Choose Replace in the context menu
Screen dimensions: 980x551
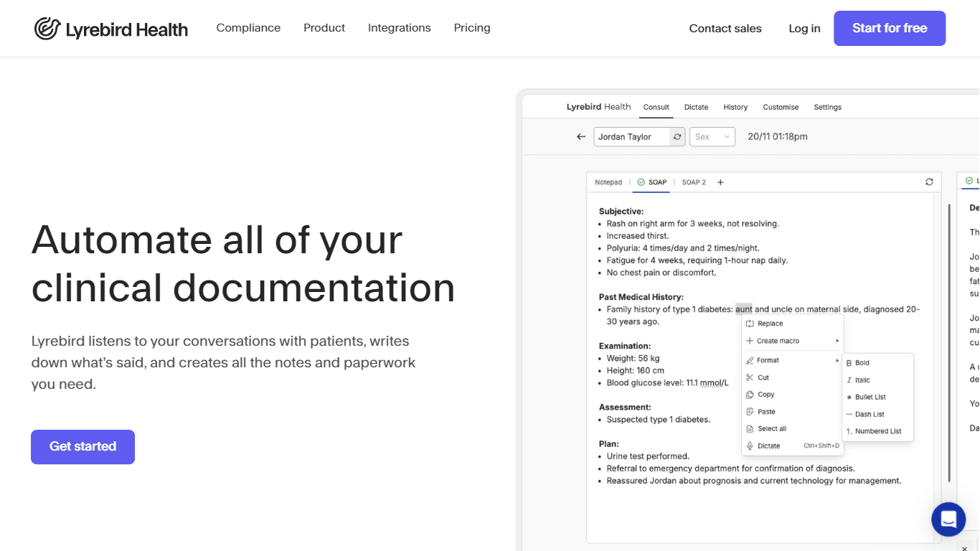click(792, 324)
